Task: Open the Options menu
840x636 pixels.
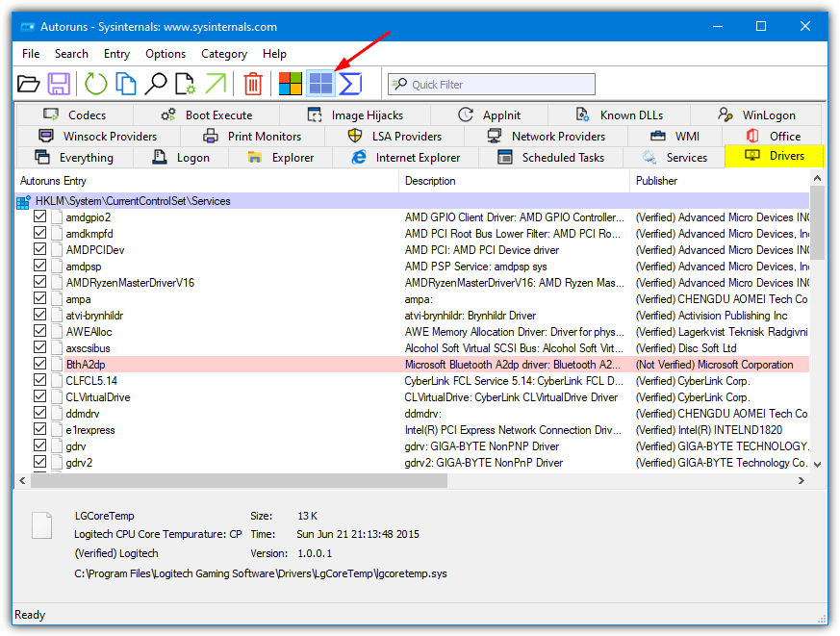Action: (x=165, y=54)
